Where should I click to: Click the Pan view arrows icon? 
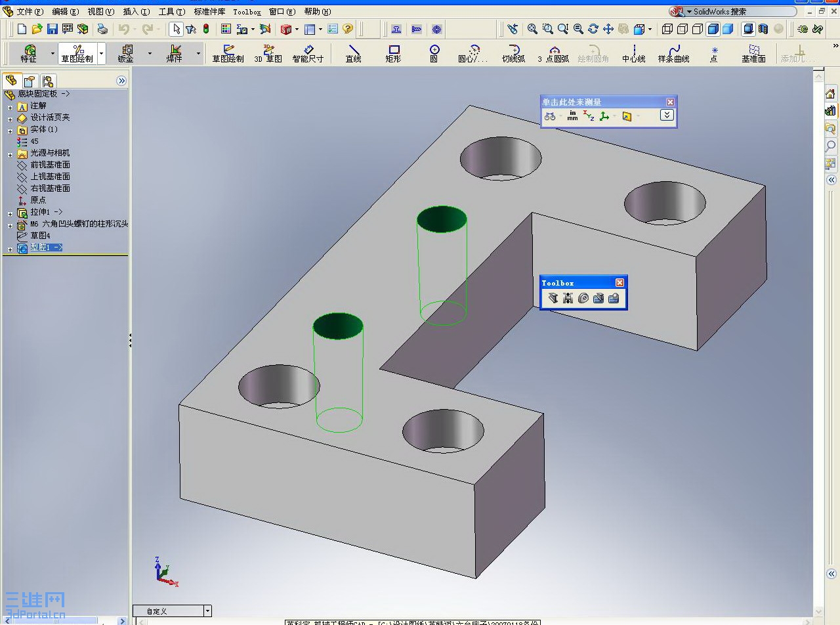608,29
